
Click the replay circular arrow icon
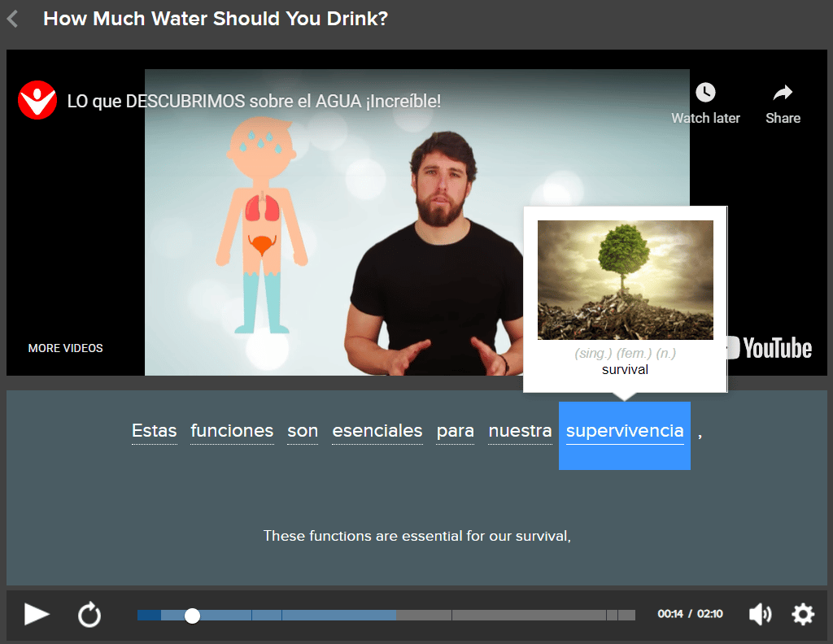click(x=89, y=615)
